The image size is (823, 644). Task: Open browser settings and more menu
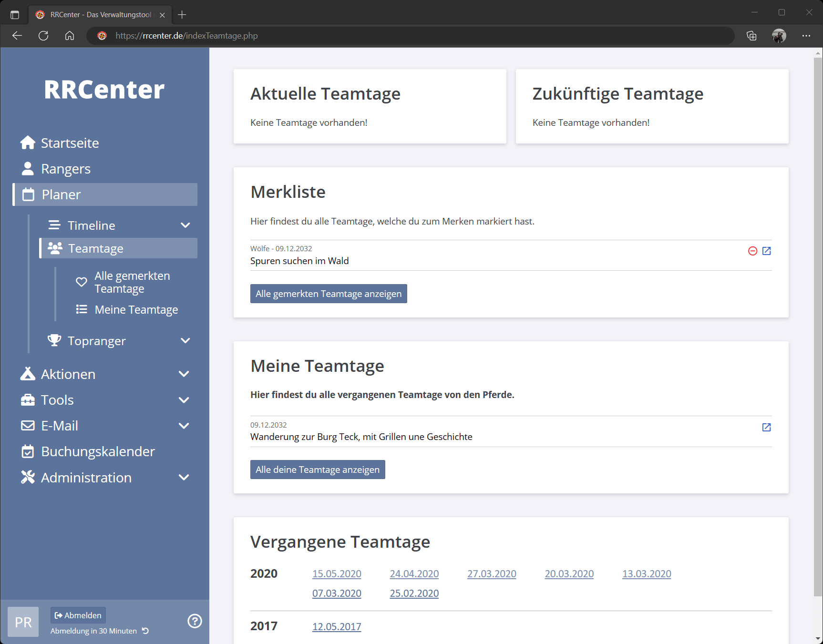[x=806, y=36]
